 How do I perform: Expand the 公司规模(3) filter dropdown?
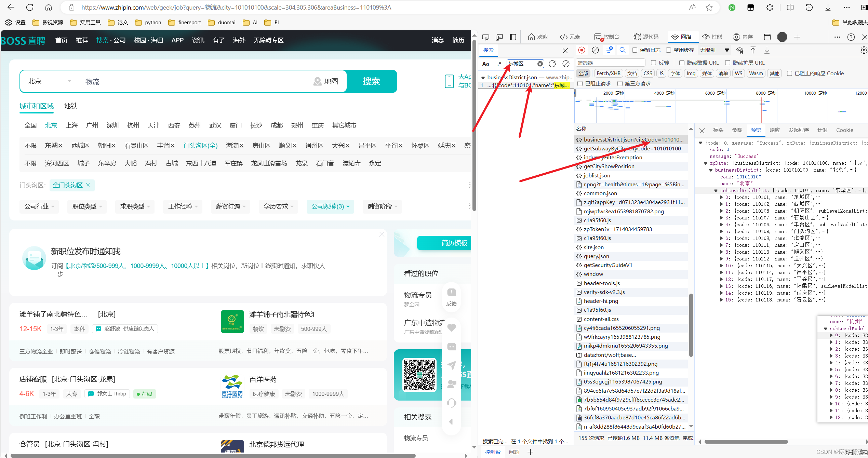330,206
